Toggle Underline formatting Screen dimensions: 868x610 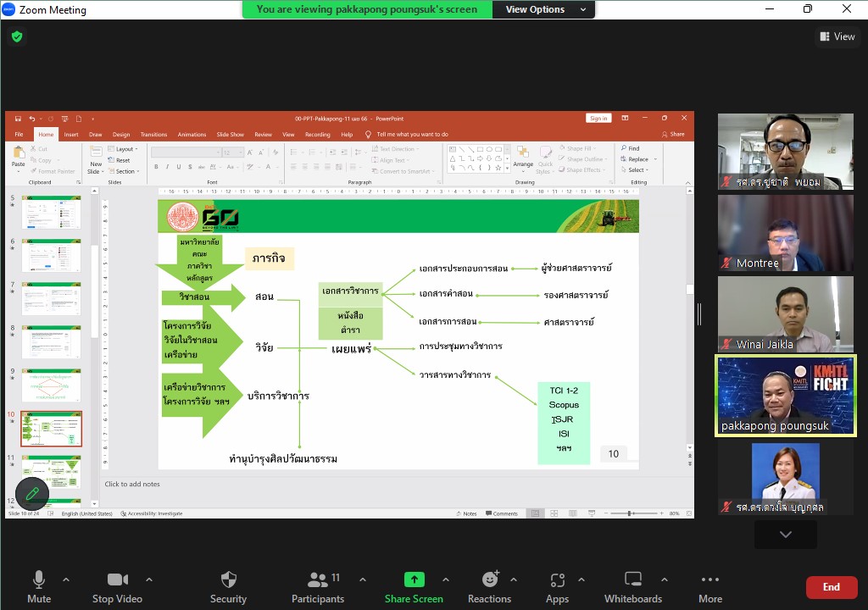coord(178,167)
